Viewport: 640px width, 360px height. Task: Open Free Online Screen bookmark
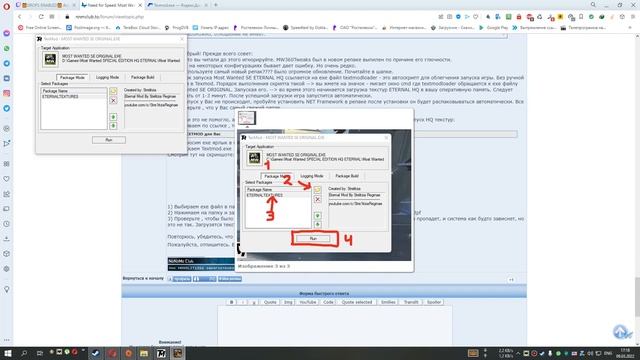click(x=40, y=28)
